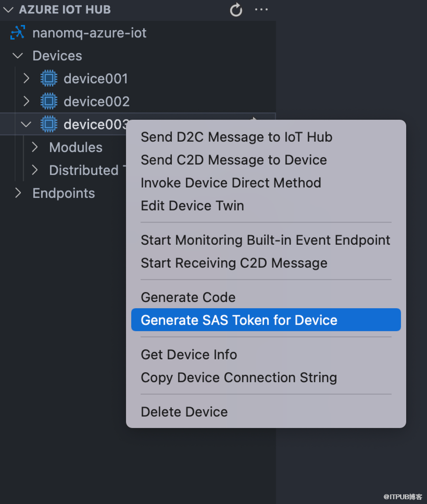
Task: Collapse the Azure IoT Hub panel section
Action: click(x=8, y=10)
